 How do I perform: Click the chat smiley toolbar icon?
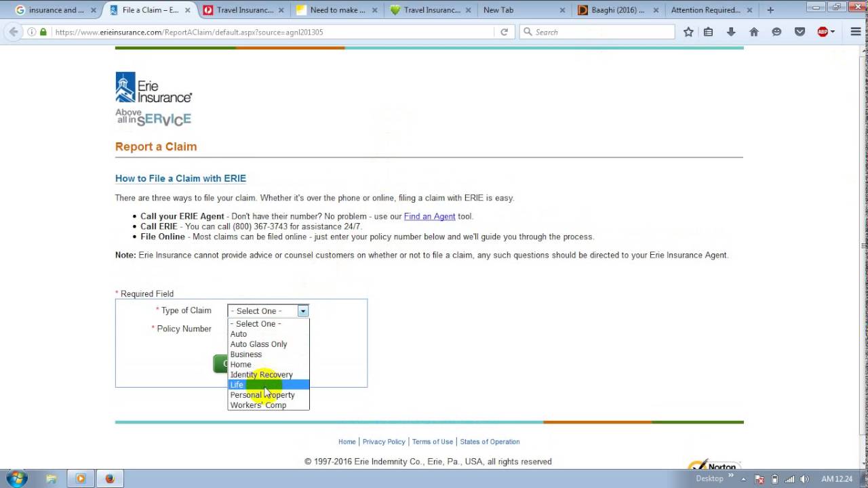pyautogui.click(x=776, y=32)
